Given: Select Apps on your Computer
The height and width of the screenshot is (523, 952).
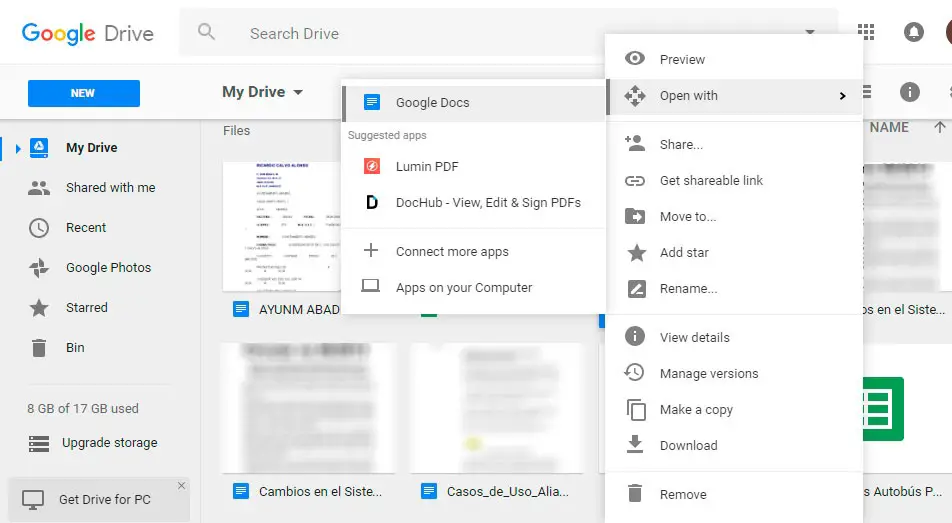Looking at the screenshot, I should coord(474,287).
